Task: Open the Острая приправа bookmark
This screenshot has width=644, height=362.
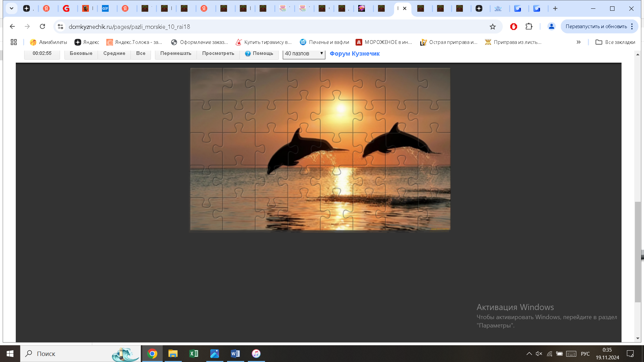Action: tap(449, 42)
